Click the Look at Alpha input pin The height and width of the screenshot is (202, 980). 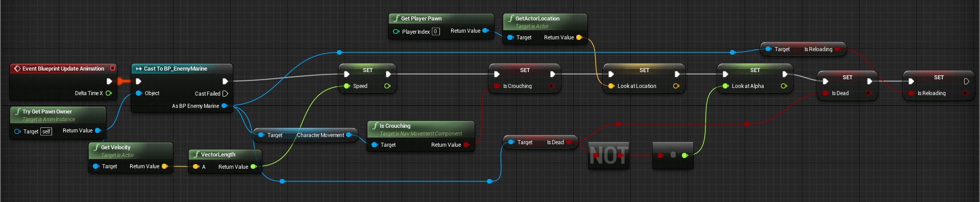(725, 86)
